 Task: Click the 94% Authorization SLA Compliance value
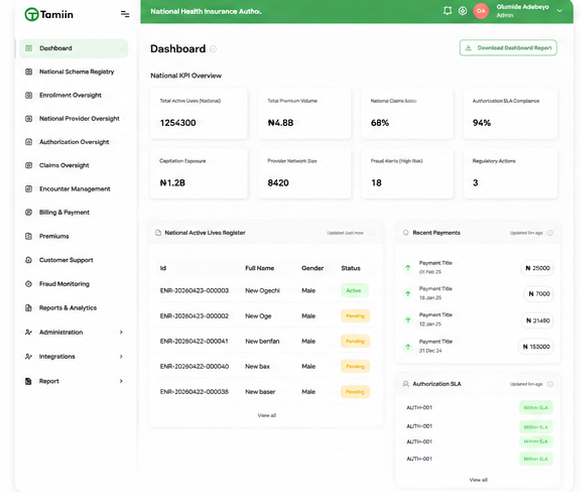pos(481,123)
